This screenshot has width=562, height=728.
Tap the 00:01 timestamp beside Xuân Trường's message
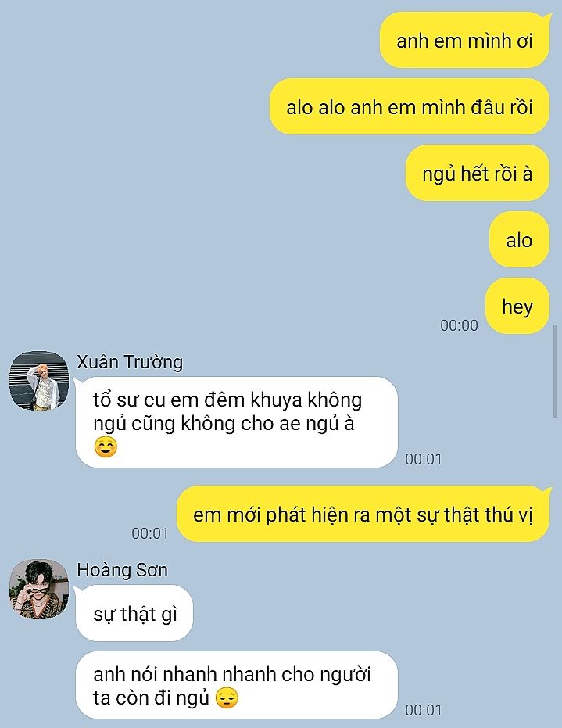click(x=423, y=459)
